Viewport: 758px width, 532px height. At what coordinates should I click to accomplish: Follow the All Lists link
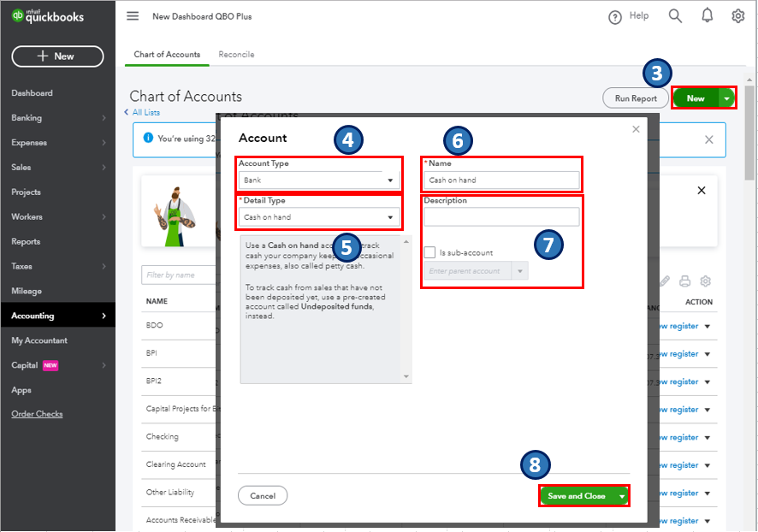[145, 112]
